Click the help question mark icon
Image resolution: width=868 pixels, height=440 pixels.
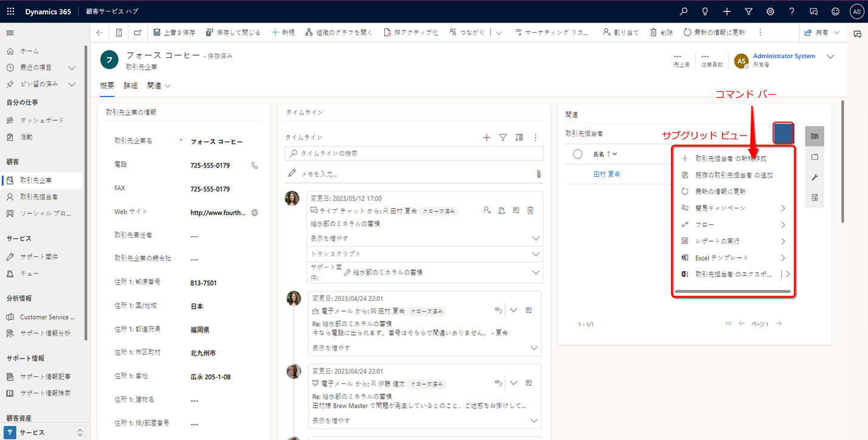(791, 12)
